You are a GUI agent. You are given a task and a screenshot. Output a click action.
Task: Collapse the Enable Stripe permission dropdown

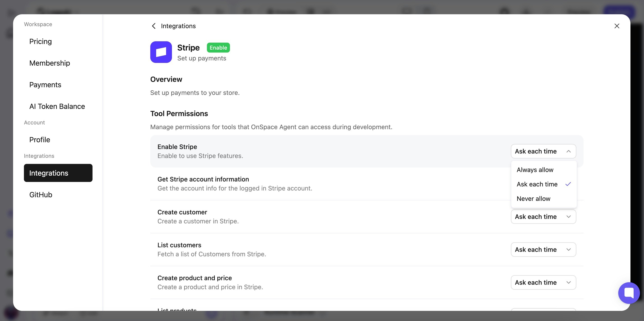click(x=543, y=151)
